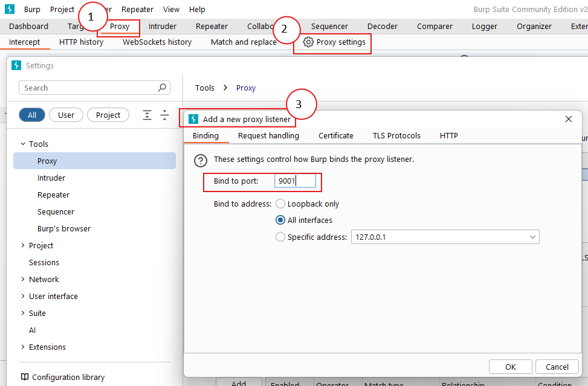Select Sessions in the settings tree
This screenshot has height=386, width=588.
(44, 262)
